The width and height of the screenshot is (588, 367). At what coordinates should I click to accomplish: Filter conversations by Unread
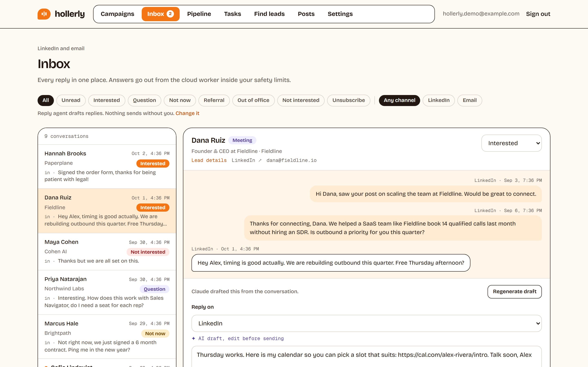coord(71,100)
